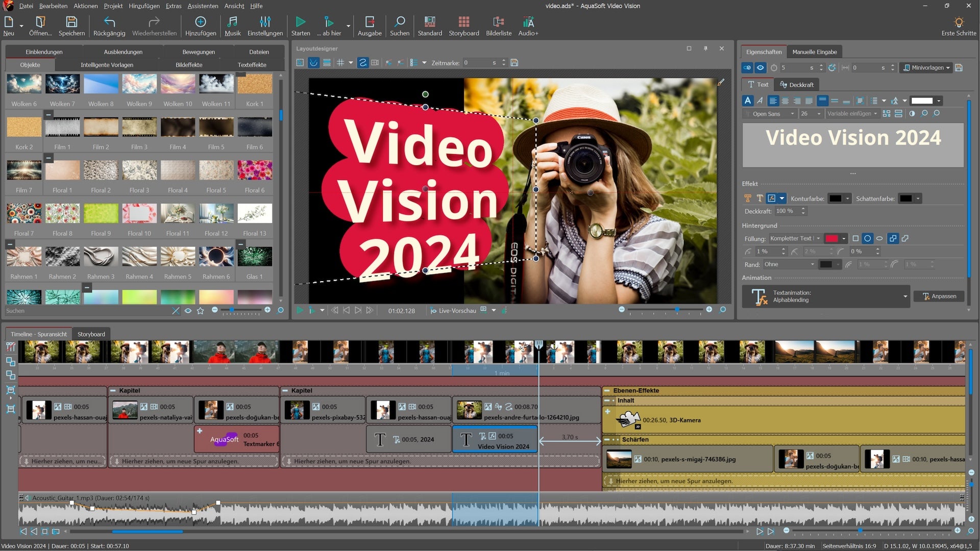Switch to Manuelle Eingabe tab

point(815,52)
